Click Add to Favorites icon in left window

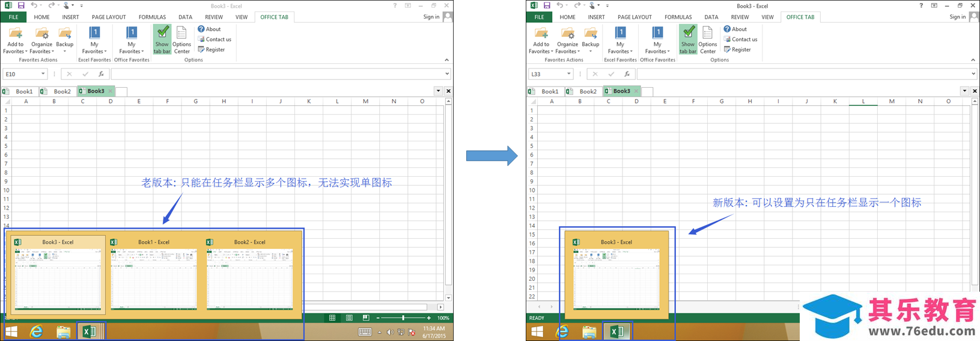pos(15,33)
